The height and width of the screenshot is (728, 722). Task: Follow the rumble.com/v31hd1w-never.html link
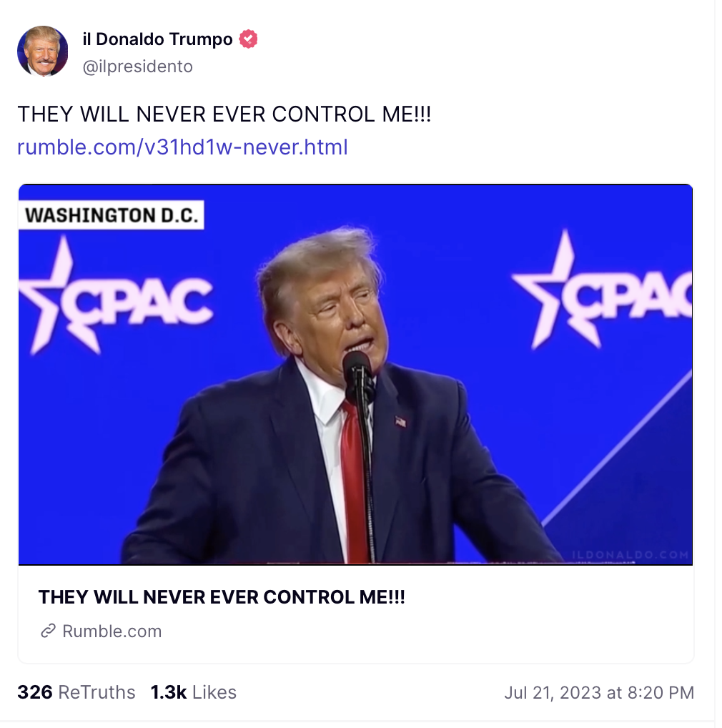point(182,147)
